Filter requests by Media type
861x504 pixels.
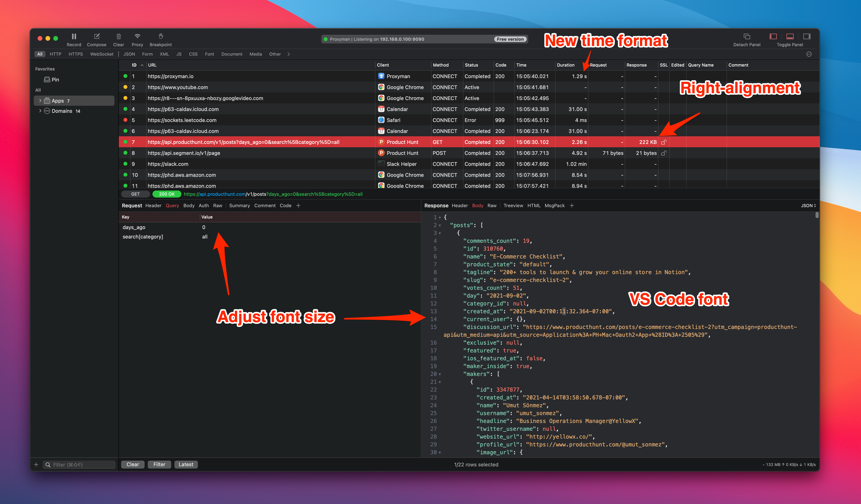(x=256, y=54)
